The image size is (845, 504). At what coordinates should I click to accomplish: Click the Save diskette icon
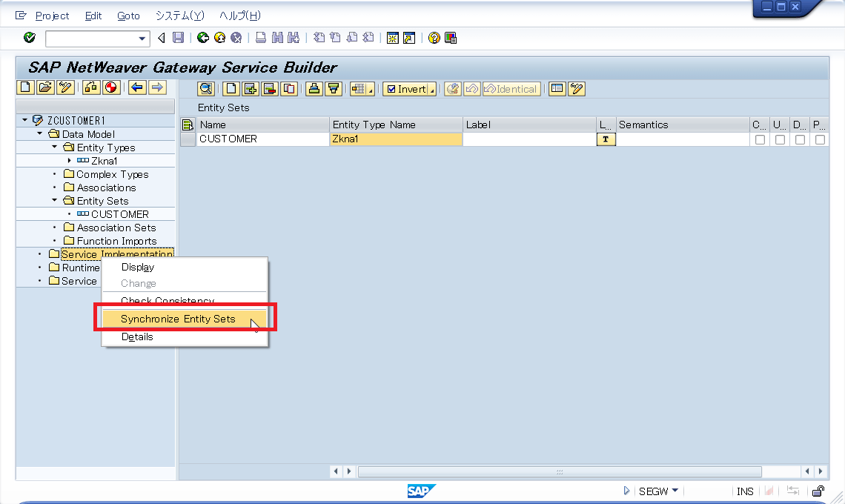(x=178, y=38)
